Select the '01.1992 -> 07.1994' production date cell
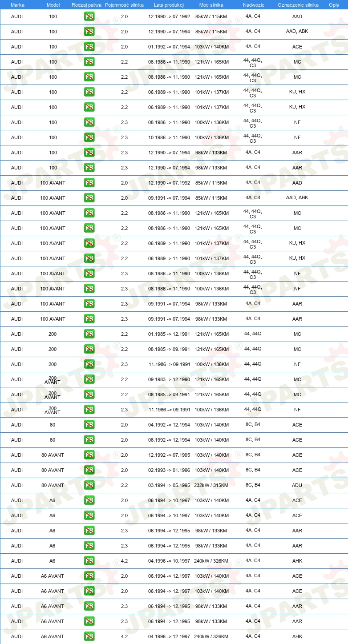This screenshot has width=348, height=644. pos(169,47)
